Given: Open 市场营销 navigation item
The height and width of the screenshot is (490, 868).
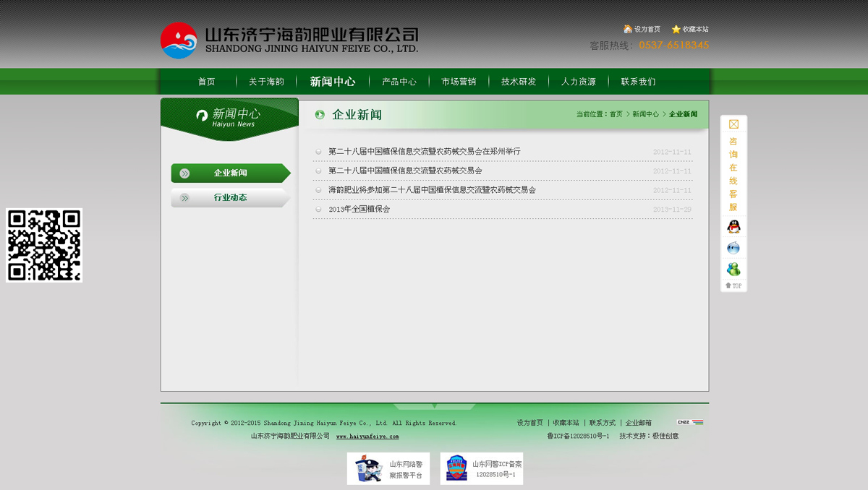Looking at the screenshot, I should pos(459,82).
